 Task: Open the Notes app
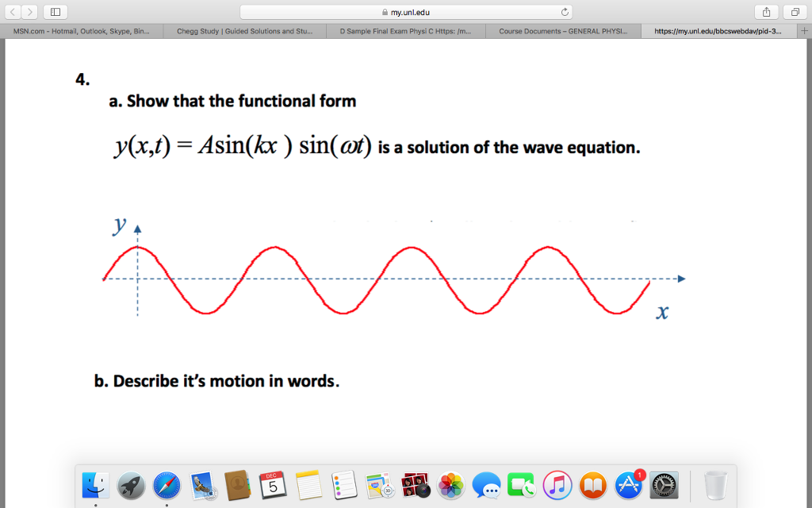coord(308,485)
